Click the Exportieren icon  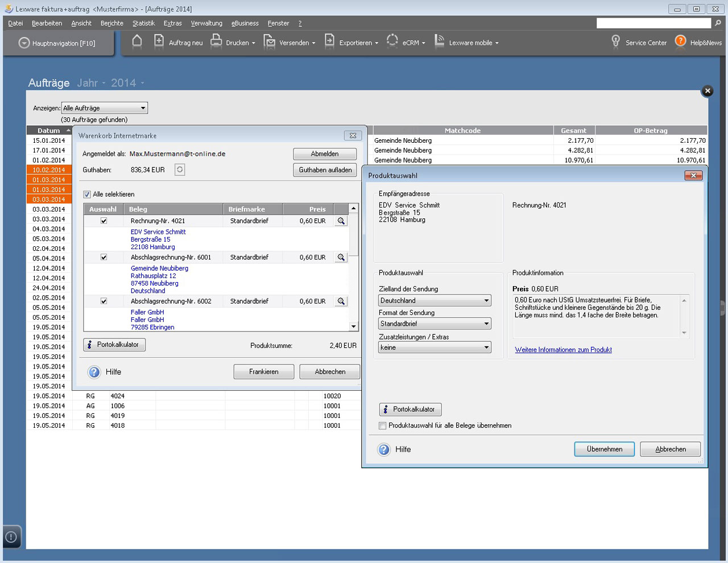pos(329,41)
